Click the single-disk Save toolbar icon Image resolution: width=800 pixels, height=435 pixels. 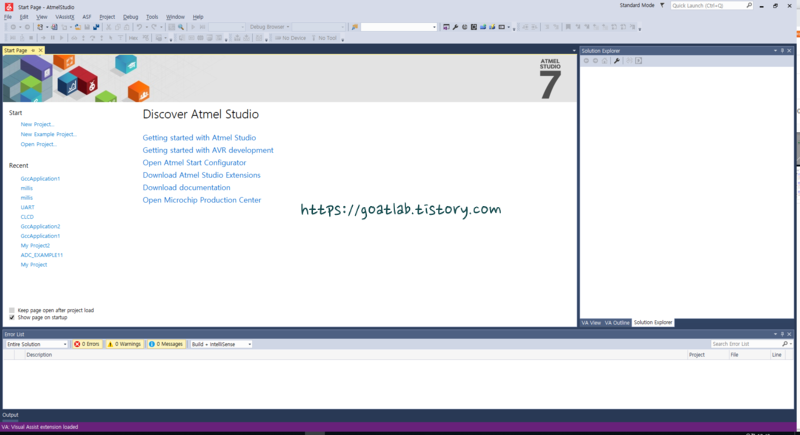click(87, 27)
